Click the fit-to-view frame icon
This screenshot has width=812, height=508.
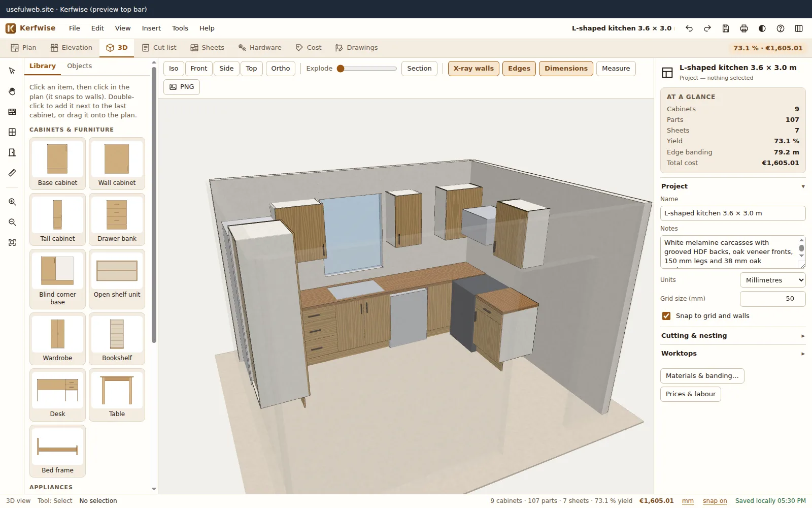[x=12, y=242]
